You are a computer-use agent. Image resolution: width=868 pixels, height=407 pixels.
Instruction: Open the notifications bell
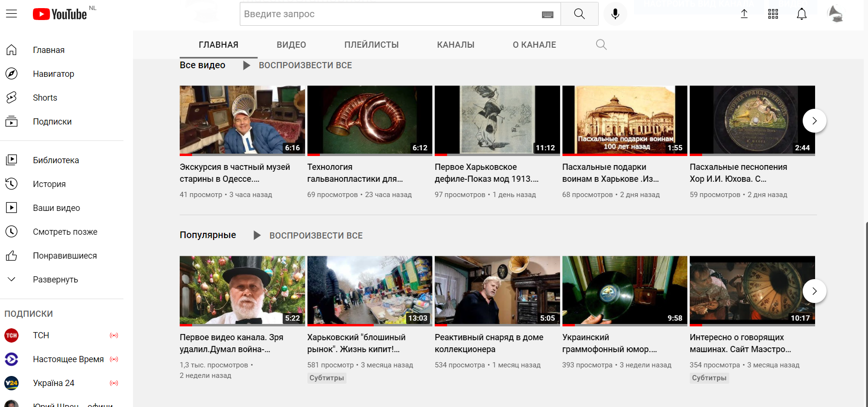coord(801,14)
